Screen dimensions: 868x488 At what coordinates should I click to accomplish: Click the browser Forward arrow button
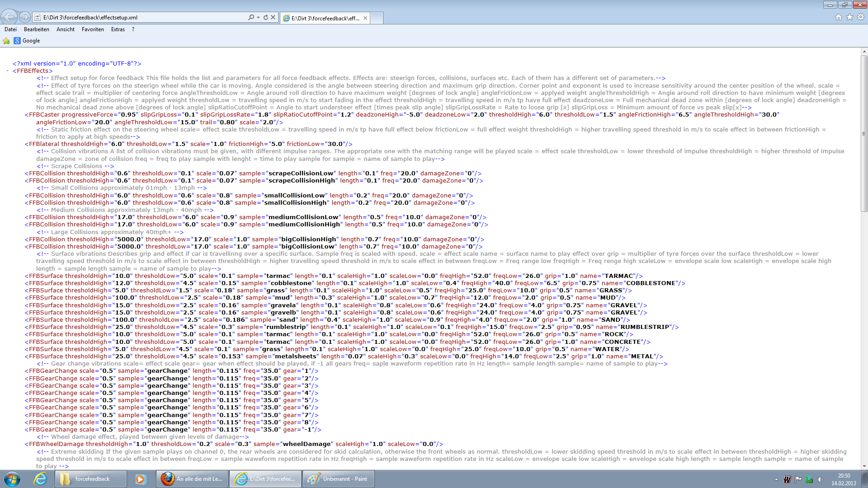coord(25,17)
